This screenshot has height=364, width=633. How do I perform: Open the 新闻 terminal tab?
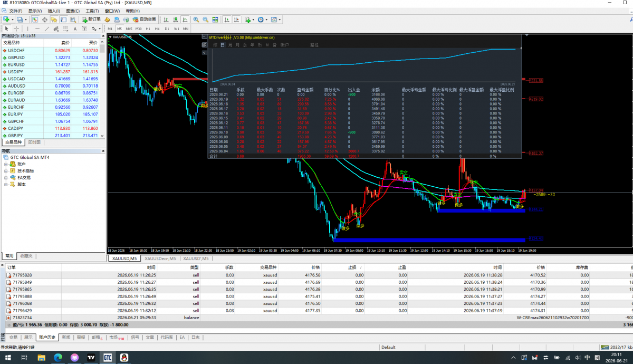pyautogui.click(x=66, y=337)
